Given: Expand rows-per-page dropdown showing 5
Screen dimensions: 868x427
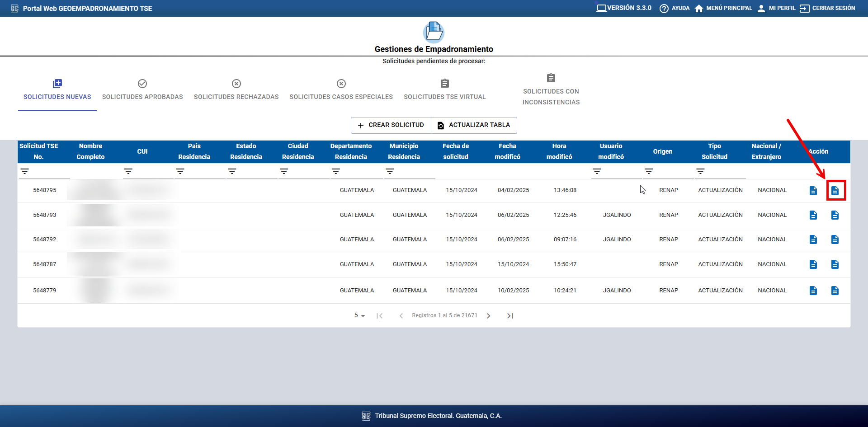Looking at the screenshot, I should [359, 315].
